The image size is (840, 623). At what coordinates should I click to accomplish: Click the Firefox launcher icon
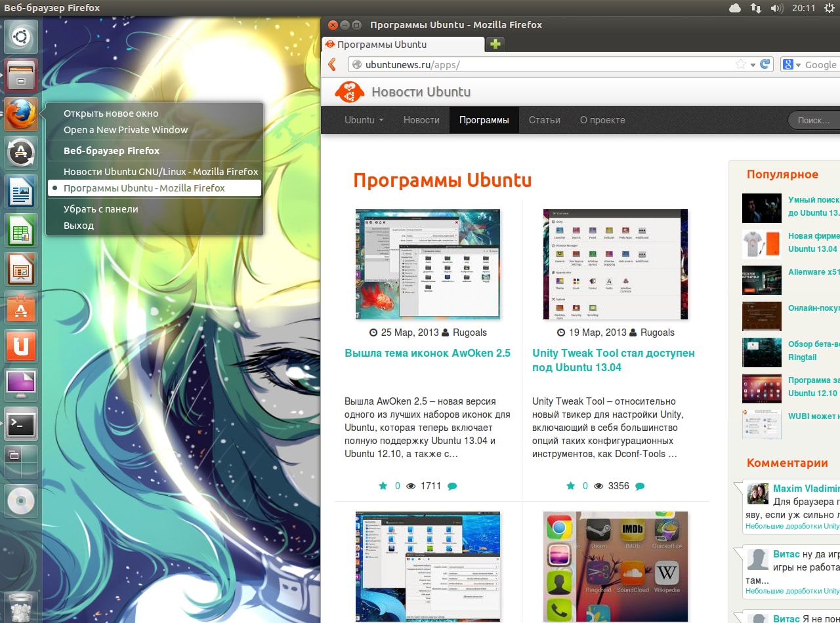click(21, 113)
